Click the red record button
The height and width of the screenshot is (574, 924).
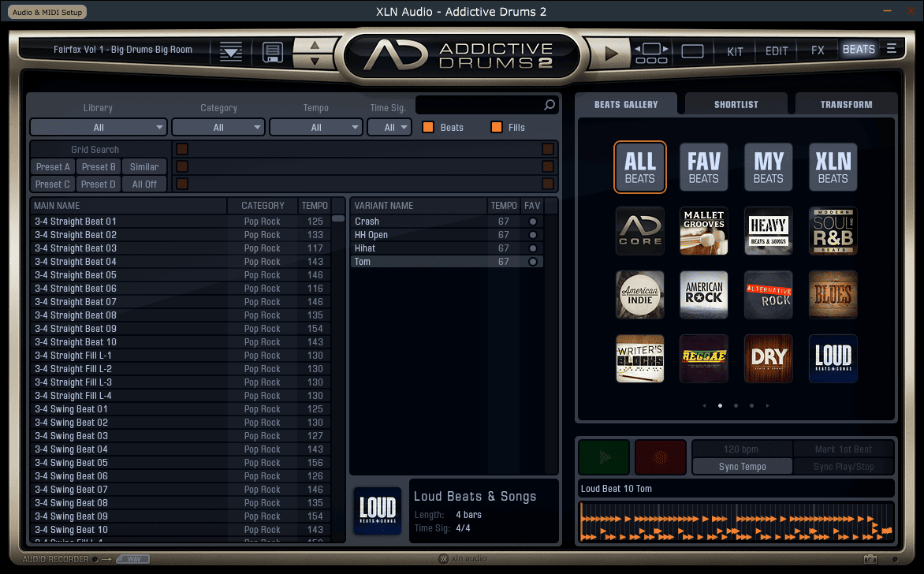(x=661, y=457)
